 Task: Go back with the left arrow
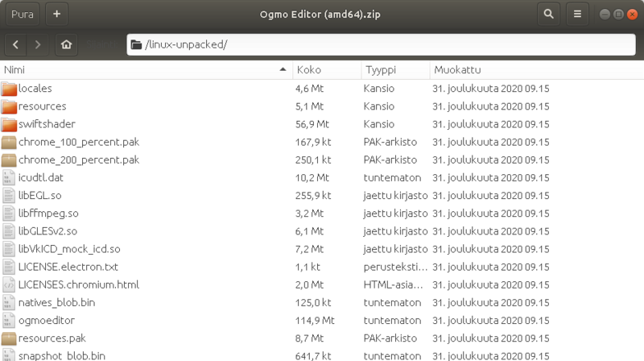16,44
